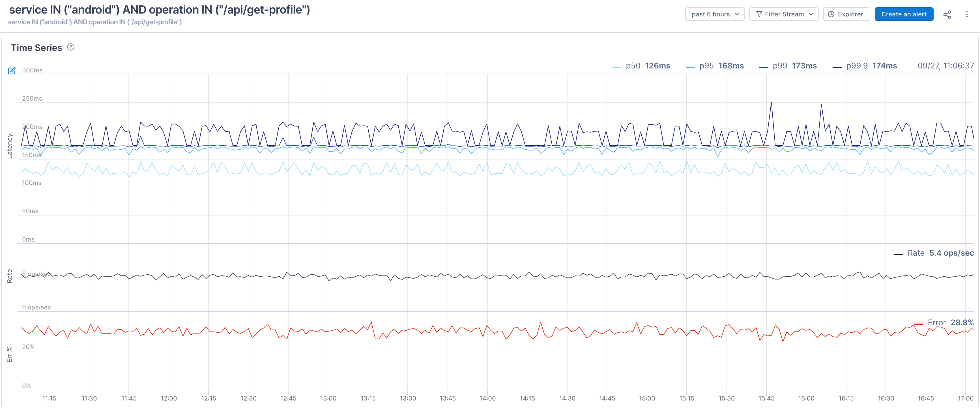
Task: Click the clock icon in Explorer button
Action: (831, 14)
